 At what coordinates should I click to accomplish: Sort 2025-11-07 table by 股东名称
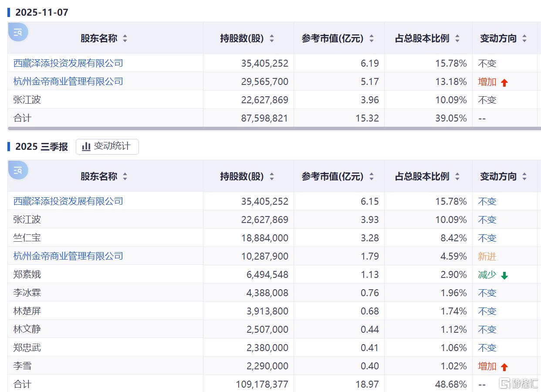click(x=125, y=38)
